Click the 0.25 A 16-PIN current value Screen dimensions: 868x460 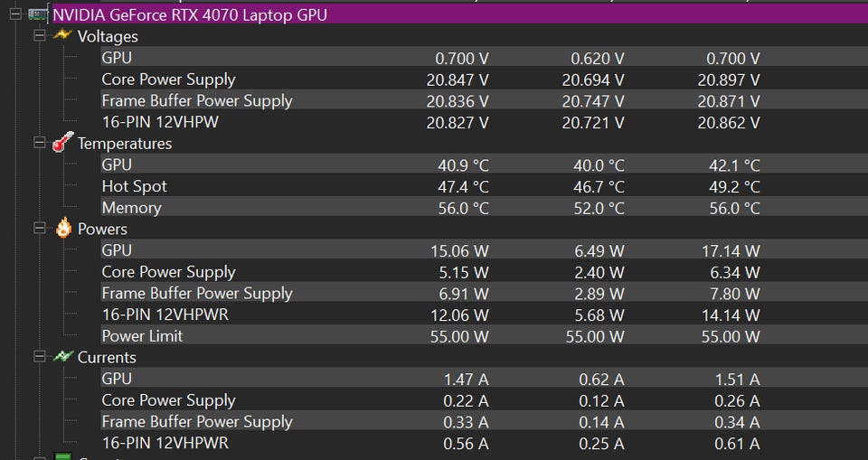tap(601, 444)
